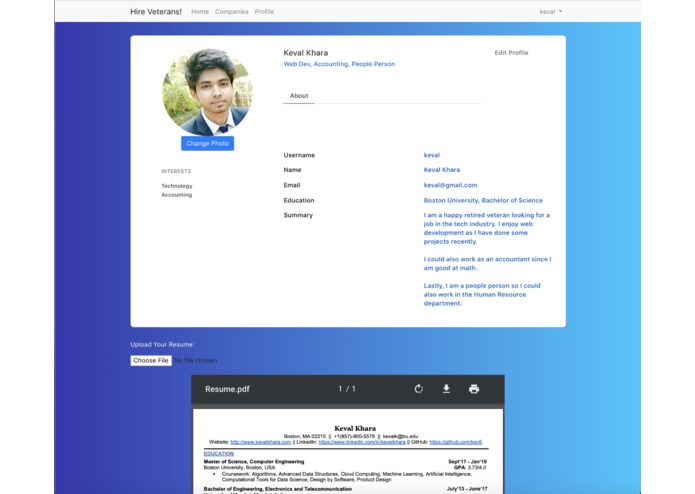Click Choose File to upload resume
The image size is (695, 494).
(151, 361)
